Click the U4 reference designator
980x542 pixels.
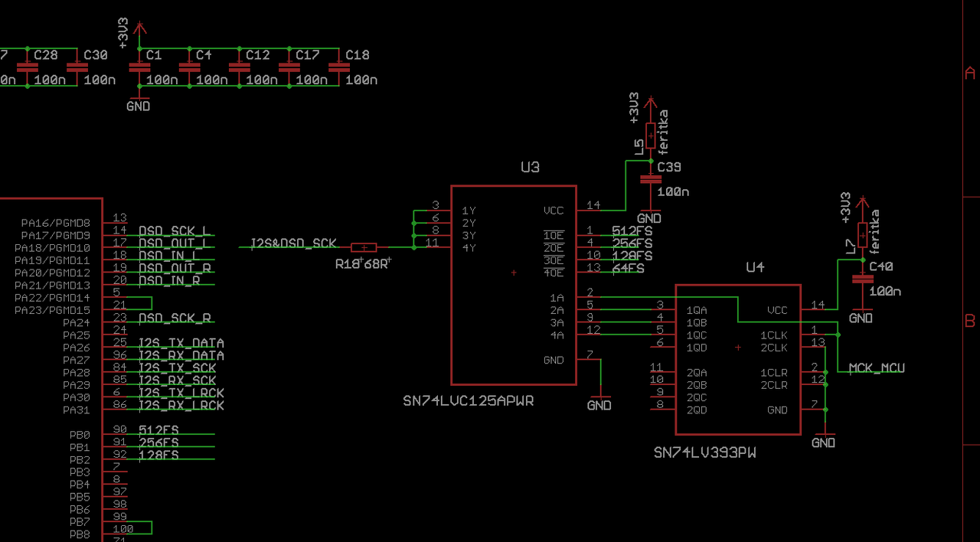755,266
